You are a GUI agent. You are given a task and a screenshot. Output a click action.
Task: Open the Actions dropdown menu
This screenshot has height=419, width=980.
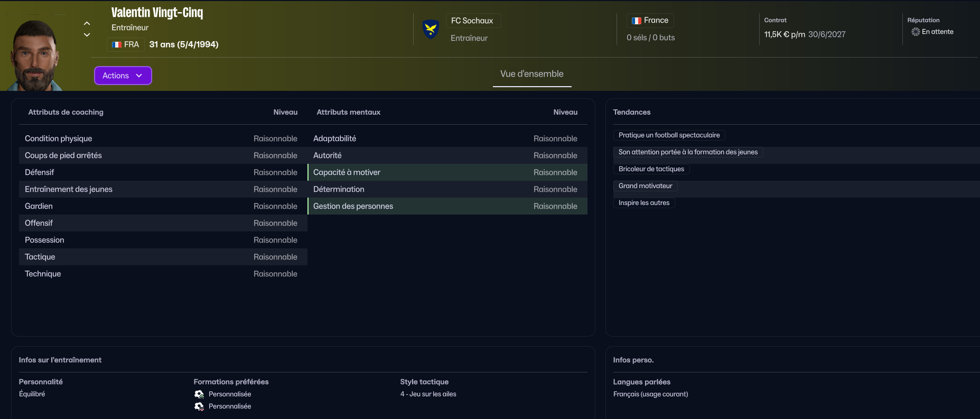(123, 76)
